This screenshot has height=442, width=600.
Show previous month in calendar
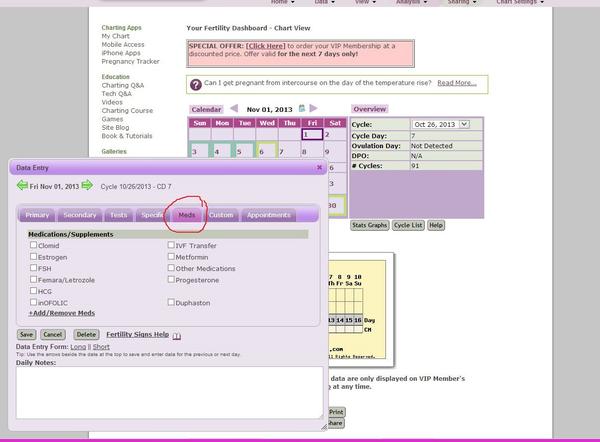[x=234, y=108]
